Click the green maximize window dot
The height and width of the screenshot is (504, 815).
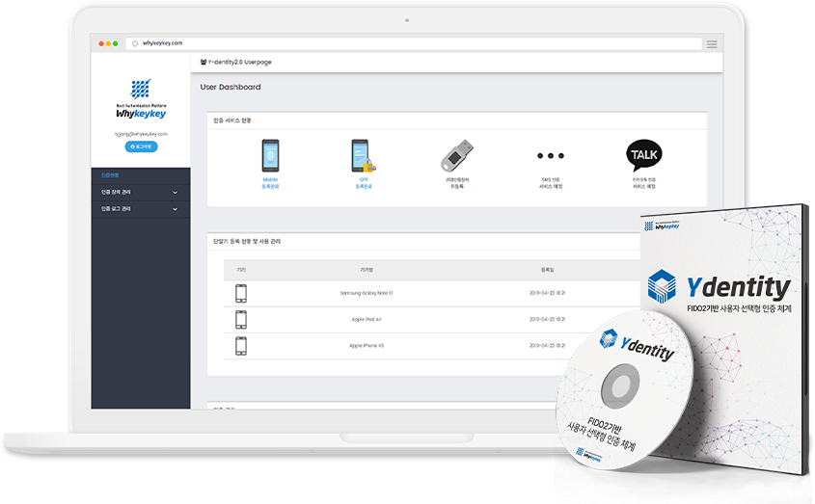pos(116,43)
